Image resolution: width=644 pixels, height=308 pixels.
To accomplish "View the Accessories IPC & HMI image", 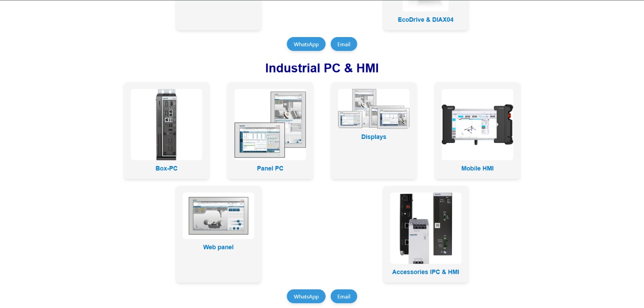I will tap(425, 228).
